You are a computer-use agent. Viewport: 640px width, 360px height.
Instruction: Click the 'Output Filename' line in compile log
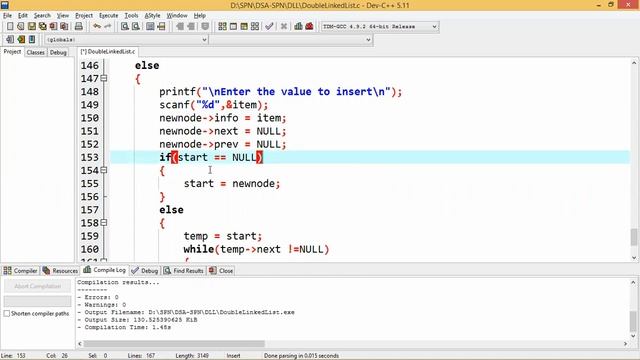(186, 312)
